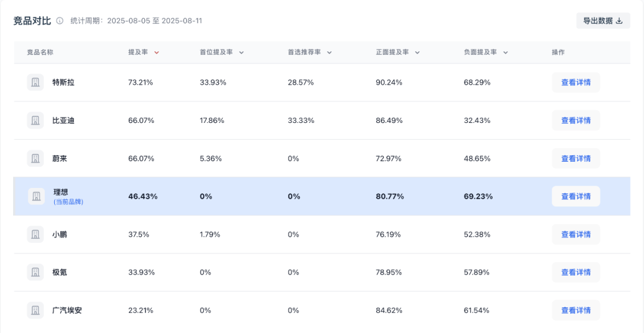This screenshot has width=644, height=333.
Task: Click the building icon for 特斯拉
Action: 35,82
